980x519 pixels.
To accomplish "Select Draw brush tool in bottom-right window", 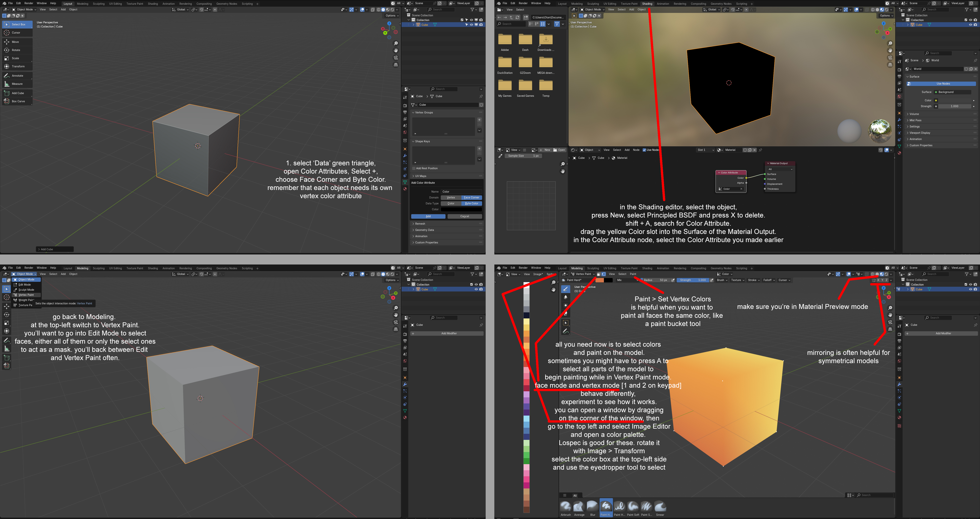I will [x=566, y=289].
